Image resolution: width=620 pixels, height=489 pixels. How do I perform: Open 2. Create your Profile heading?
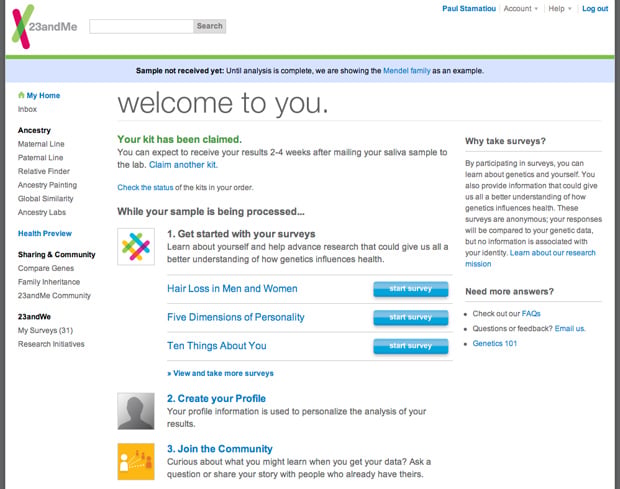216,398
